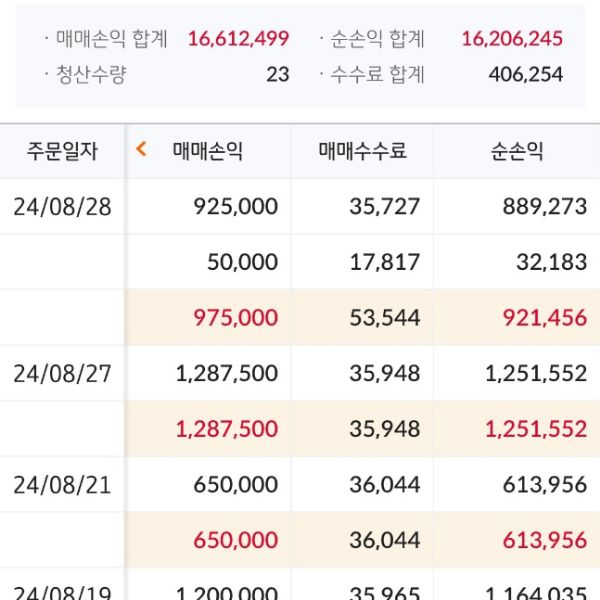600x600 pixels.
Task: Select the 매매손익 column header
Action: pos(208,151)
